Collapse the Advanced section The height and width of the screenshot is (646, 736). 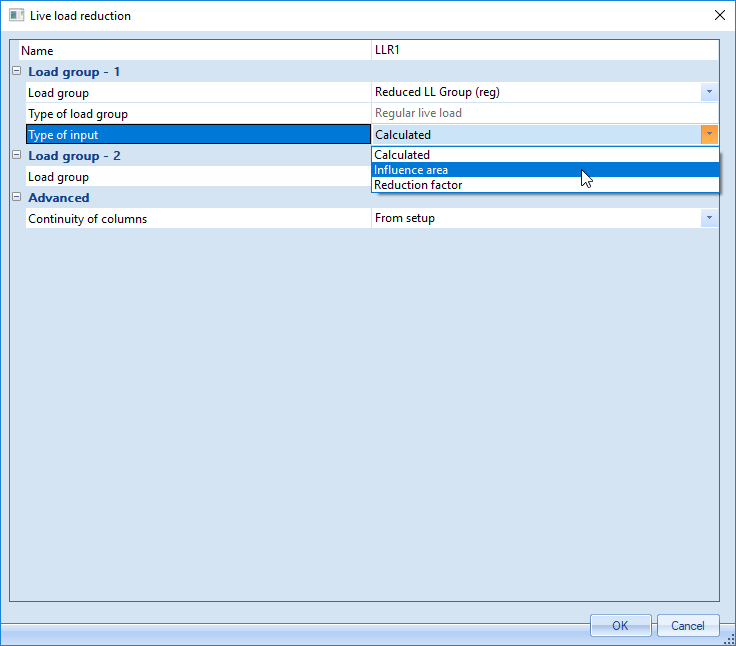coord(16,198)
